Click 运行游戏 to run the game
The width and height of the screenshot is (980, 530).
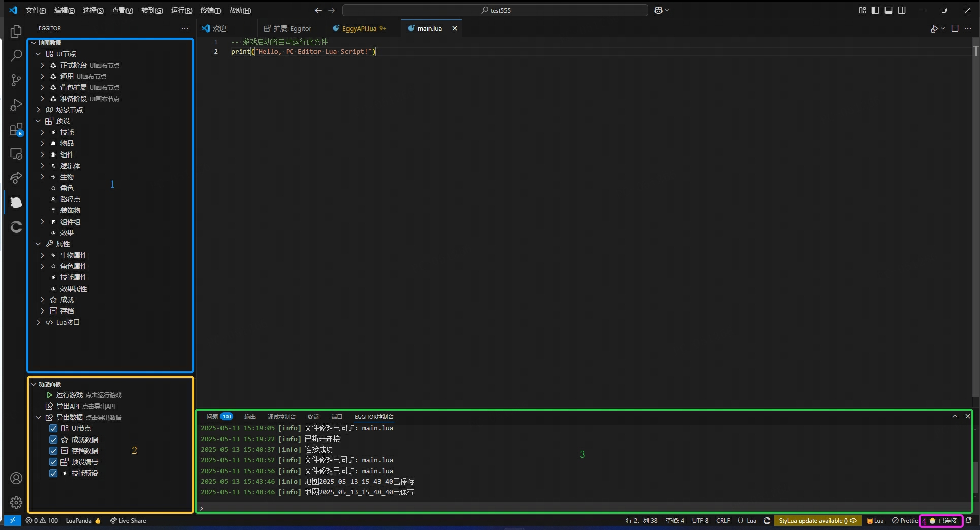[69, 395]
